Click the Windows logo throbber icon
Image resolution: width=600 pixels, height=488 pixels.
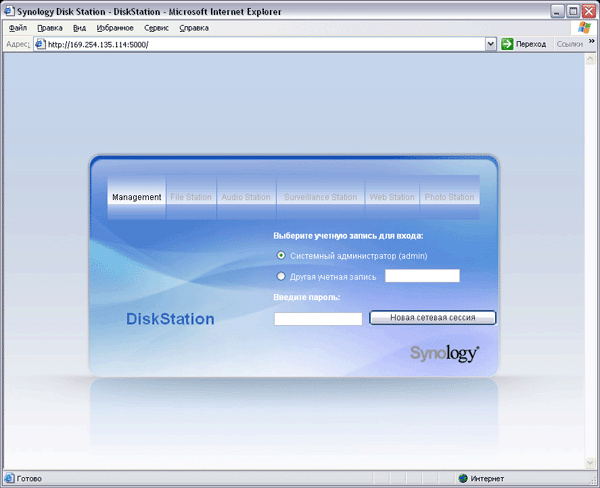pos(584,28)
